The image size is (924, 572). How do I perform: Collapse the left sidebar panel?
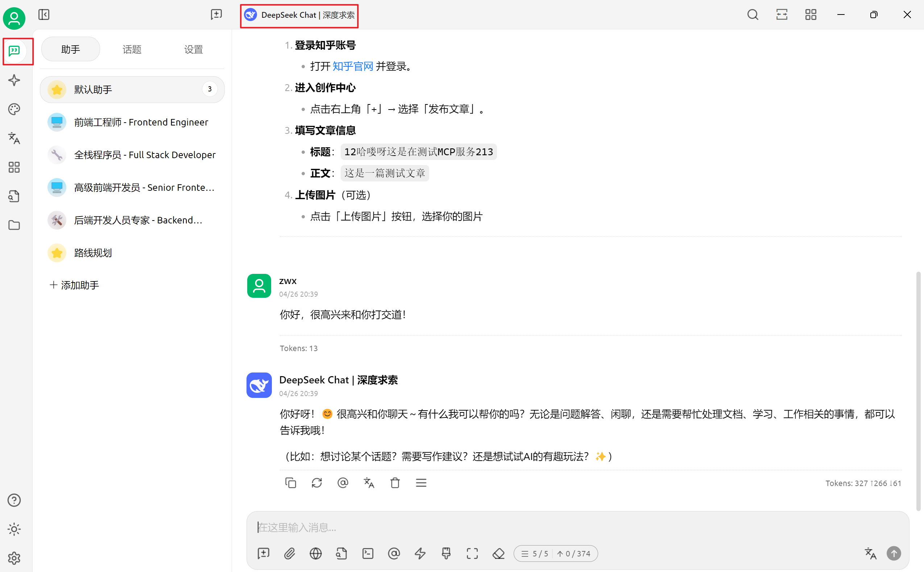tap(44, 15)
